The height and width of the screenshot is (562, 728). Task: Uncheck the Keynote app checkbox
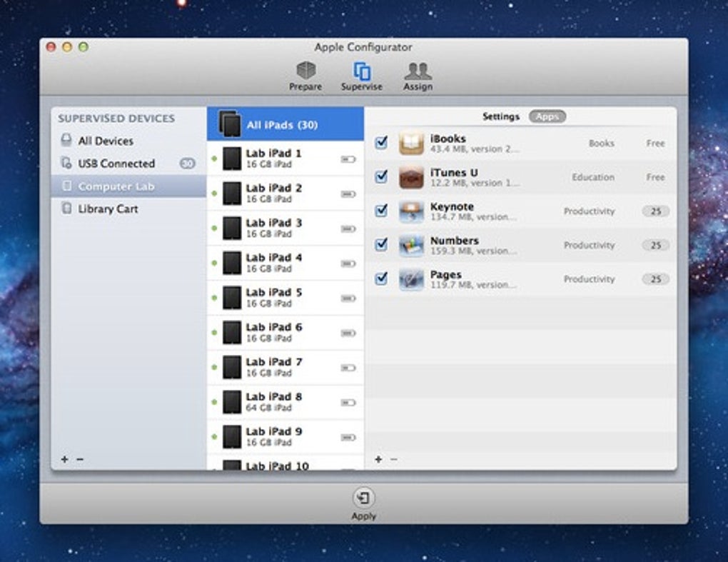(381, 211)
